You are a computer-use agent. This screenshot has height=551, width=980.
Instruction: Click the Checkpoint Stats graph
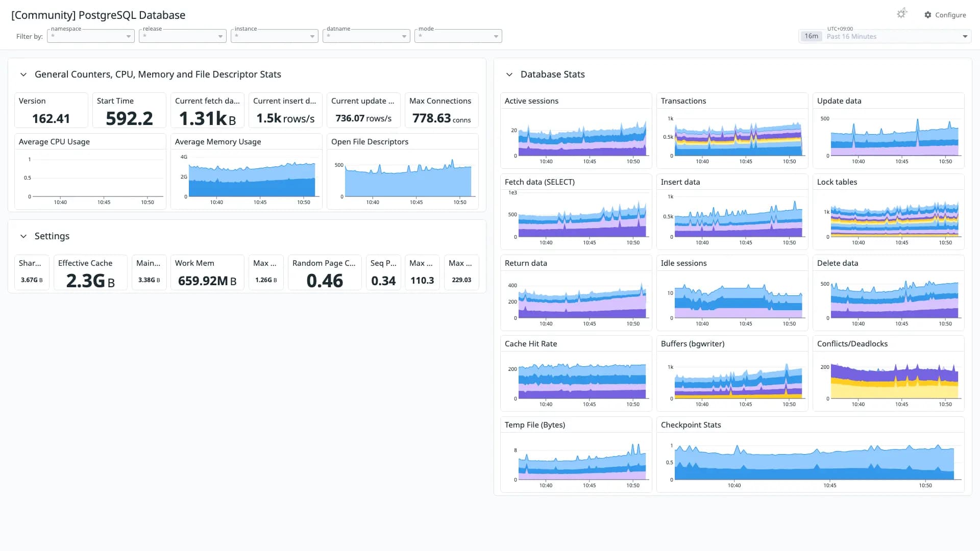[x=811, y=462]
